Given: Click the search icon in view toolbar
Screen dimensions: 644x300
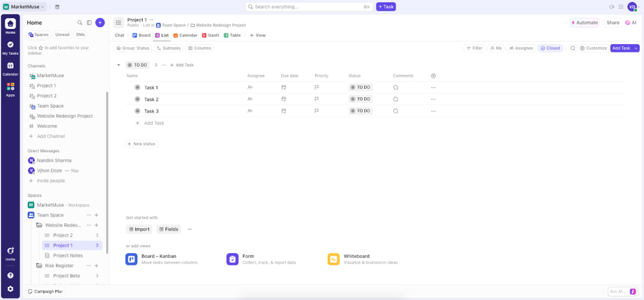Looking at the screenshot, I should [572, 48].
